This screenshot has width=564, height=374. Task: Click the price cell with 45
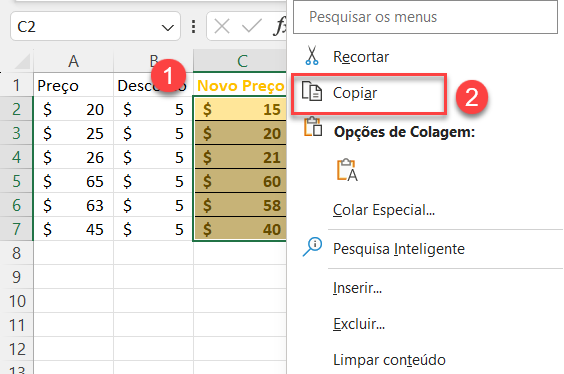[73, 229]
